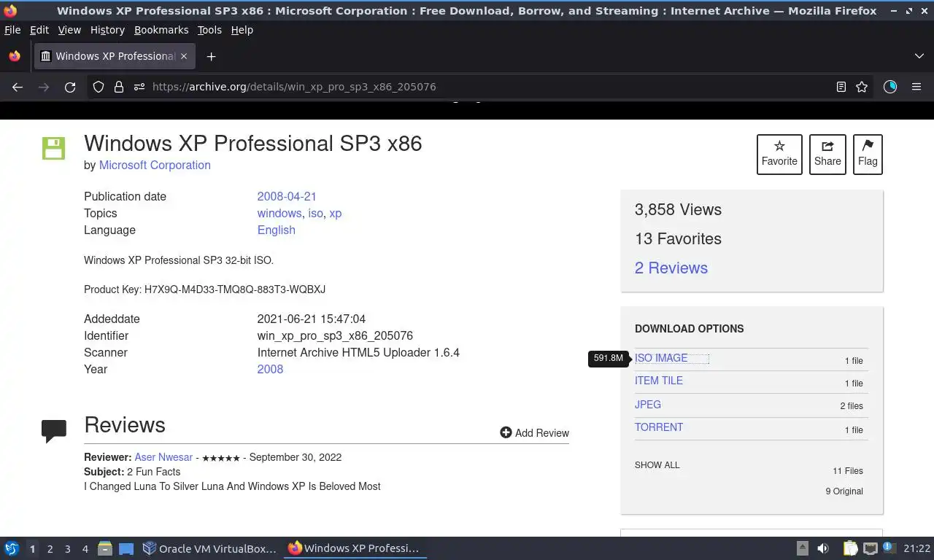Switch to workspace 4 in taskbar

pyautogui.click(x=85, y=549)
